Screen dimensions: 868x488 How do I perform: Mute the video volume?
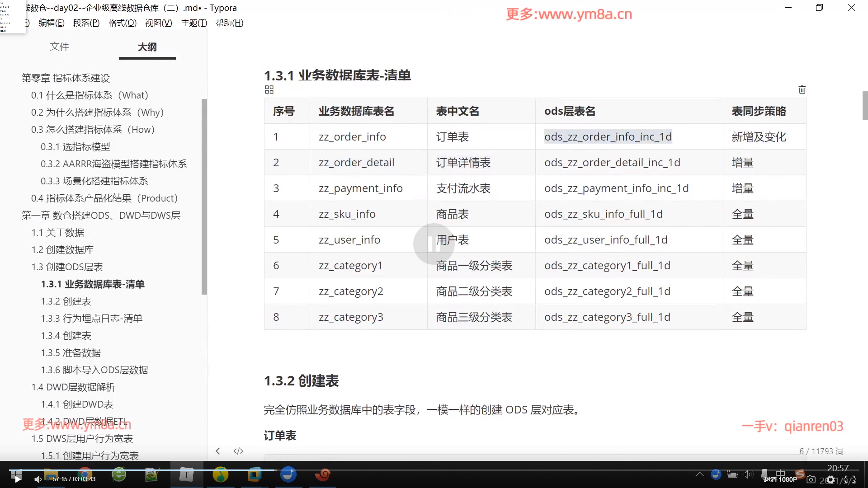click(38, 479)
